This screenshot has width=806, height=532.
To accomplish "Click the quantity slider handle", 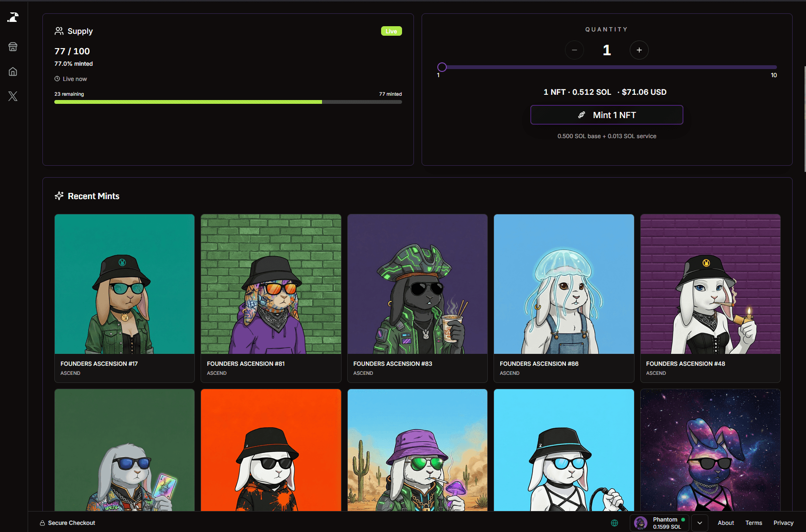I will point(442,67).
